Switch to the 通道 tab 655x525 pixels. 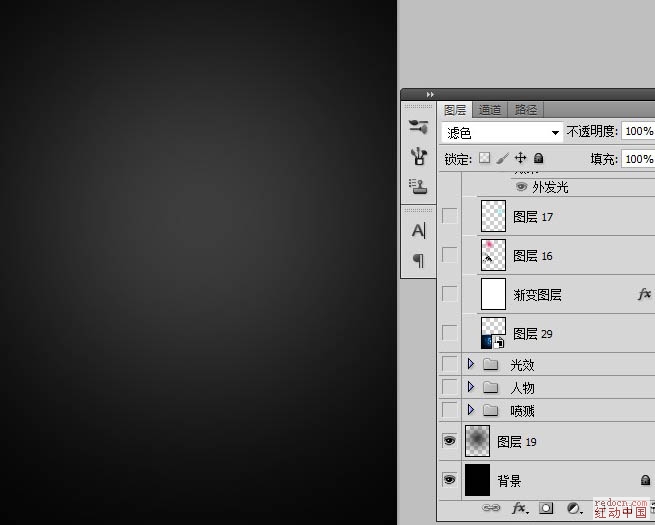[x=489, y=110]
